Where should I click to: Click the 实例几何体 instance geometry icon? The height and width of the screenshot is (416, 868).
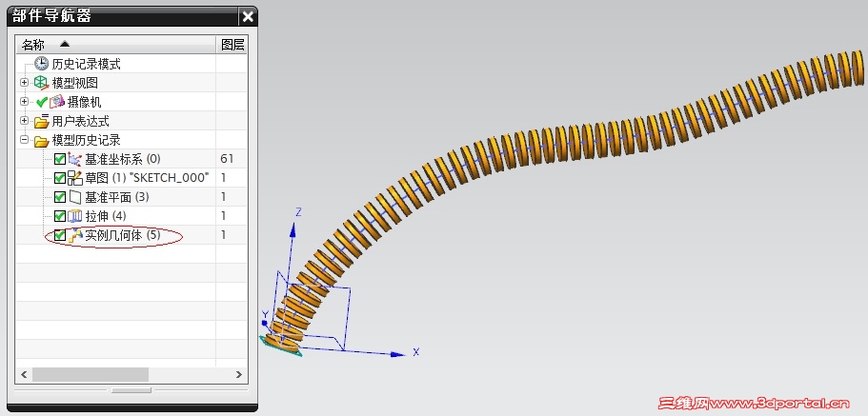coord(74,235)
